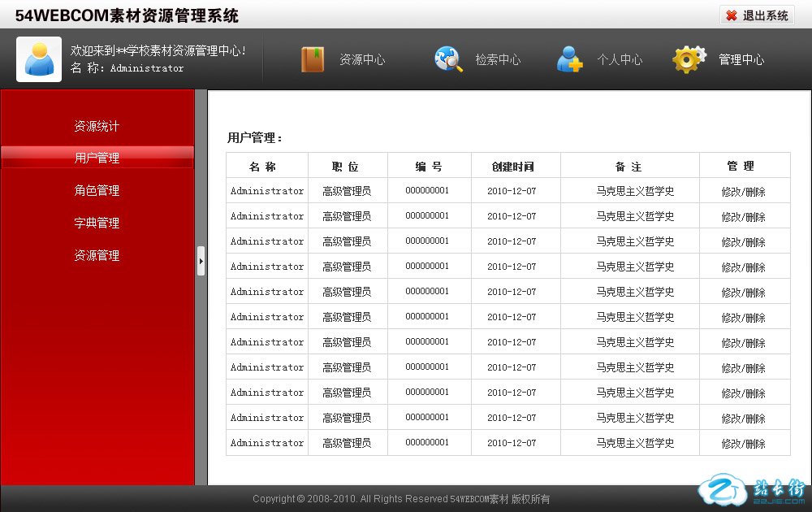Click the 创建时间 column header

click(x=513, y=167)
